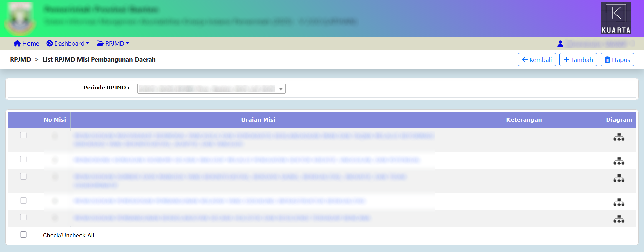Open diagram icon for the third mission row

(619, 179)
